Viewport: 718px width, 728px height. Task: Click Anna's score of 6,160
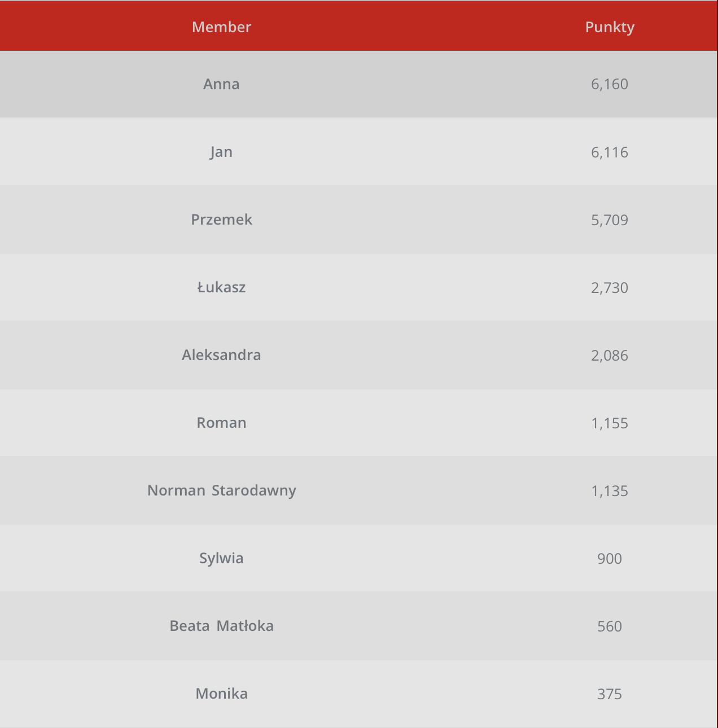[x=610, y=84]
